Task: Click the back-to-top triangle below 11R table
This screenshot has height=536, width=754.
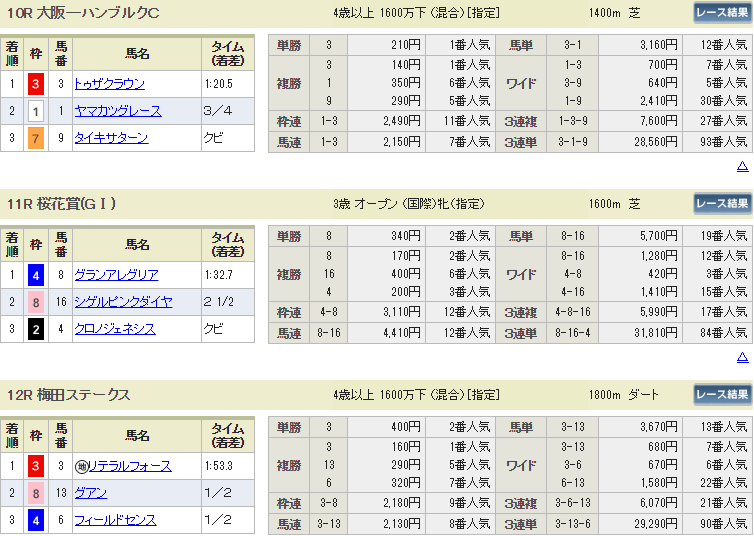Action: click(742, 357)
